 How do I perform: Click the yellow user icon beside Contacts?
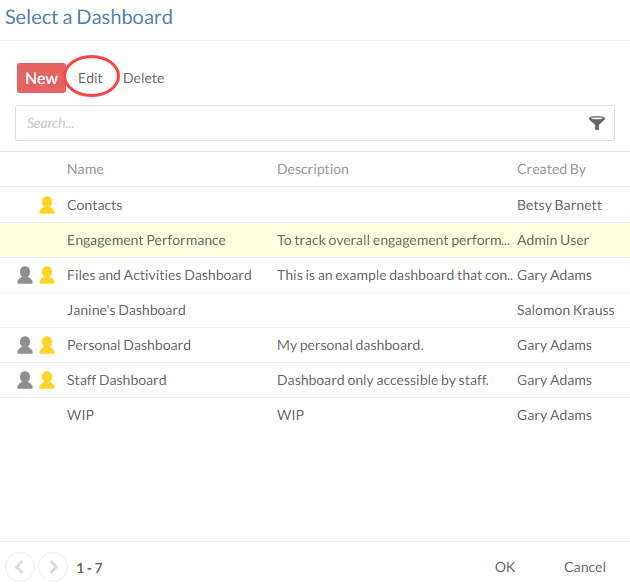[46, 205]
